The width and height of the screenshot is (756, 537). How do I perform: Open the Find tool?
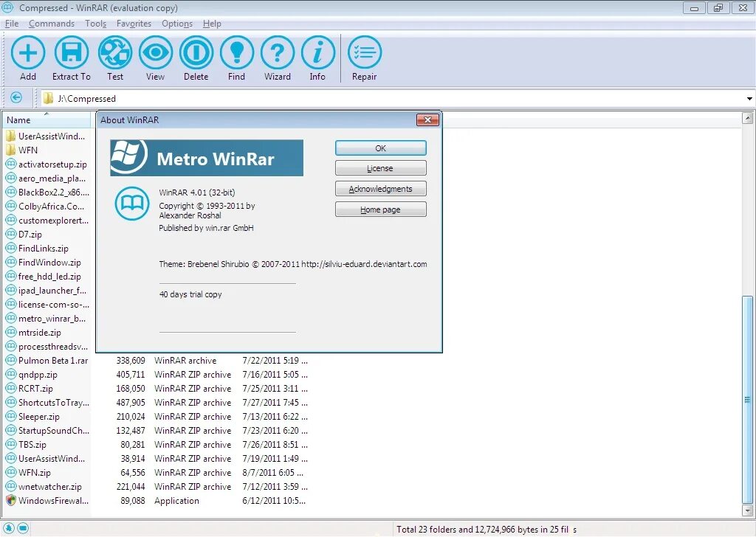[x=237, y=52]
